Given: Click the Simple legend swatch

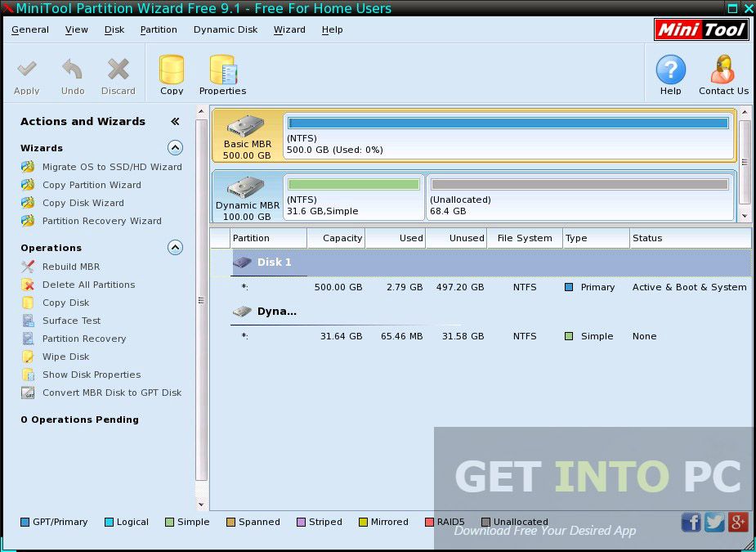Looking at the screenshot, I should pyautogui.click(x=169, y=522).
